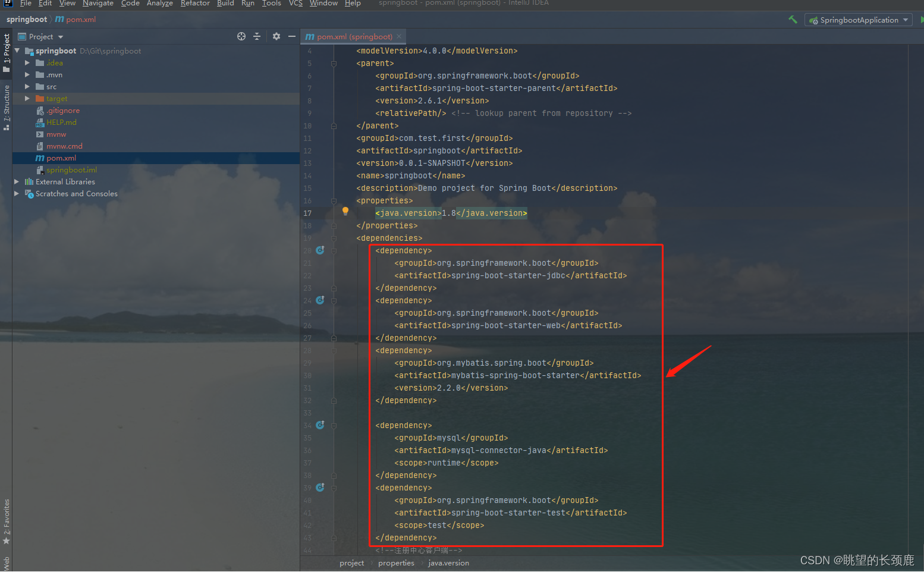The width and height of the screenshot is (924, 572).
Task: Open the Help menu
Action: click(x=353, y=4)
